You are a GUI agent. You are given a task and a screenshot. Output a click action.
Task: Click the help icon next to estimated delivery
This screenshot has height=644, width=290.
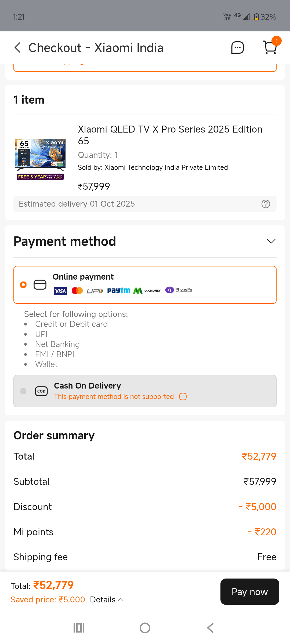coord(266,204)
